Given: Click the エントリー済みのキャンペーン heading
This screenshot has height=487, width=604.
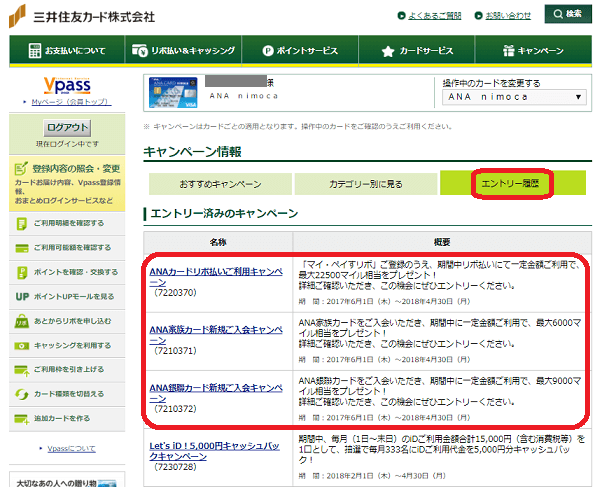Looking at the screenshot, I should point(224,213).
